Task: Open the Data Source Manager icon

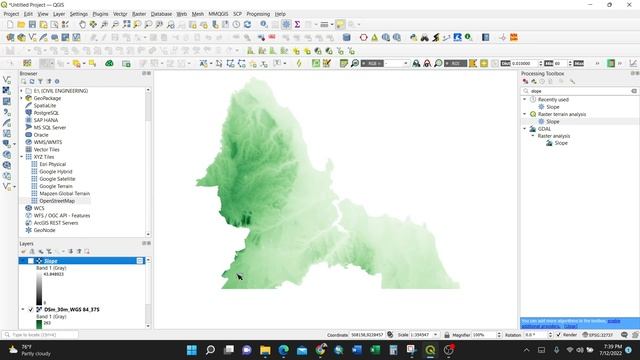Action: tap(10, 38)
